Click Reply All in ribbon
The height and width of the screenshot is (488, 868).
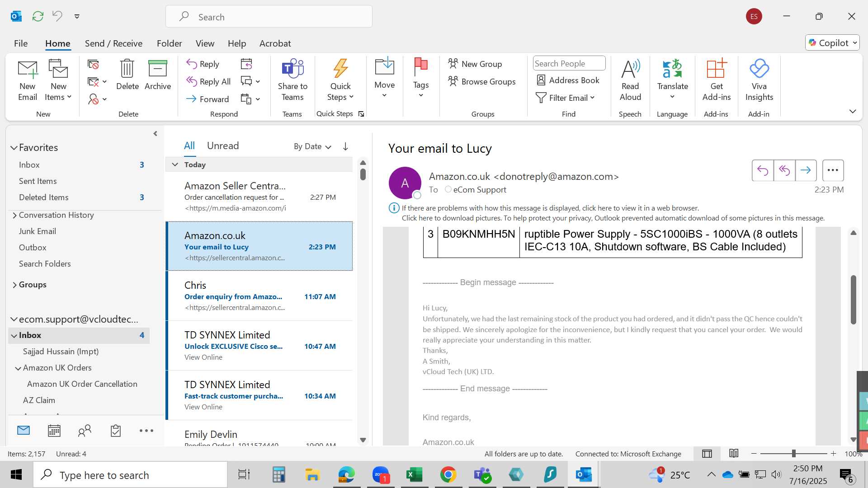[209, 81]
